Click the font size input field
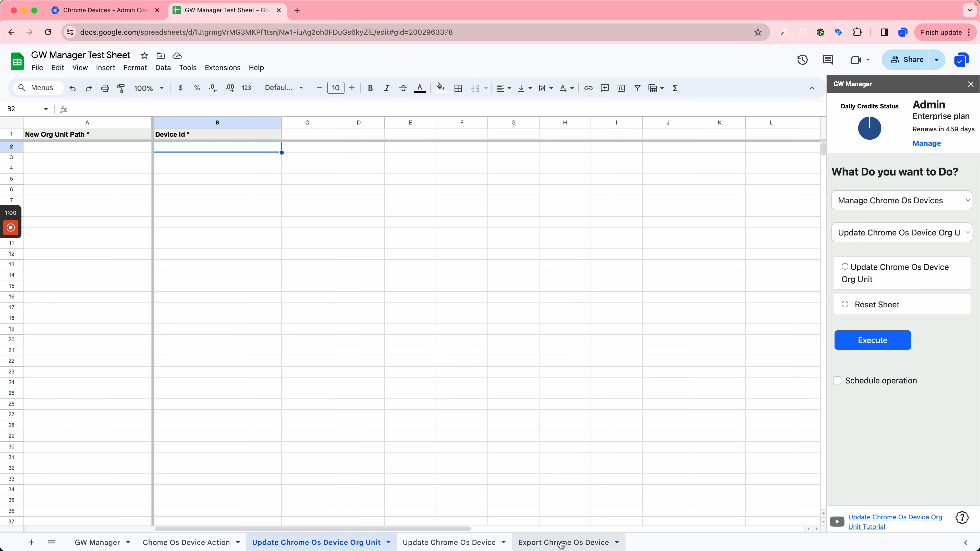 tap(336, 88)
